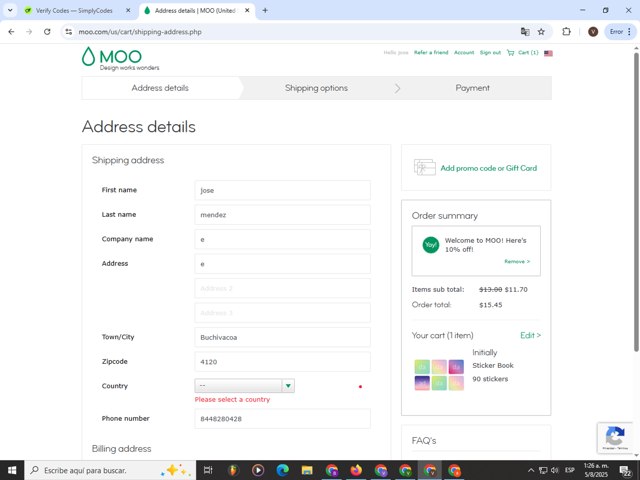Click the Please select a country error
640x480 pixels.
click(232, 400)
